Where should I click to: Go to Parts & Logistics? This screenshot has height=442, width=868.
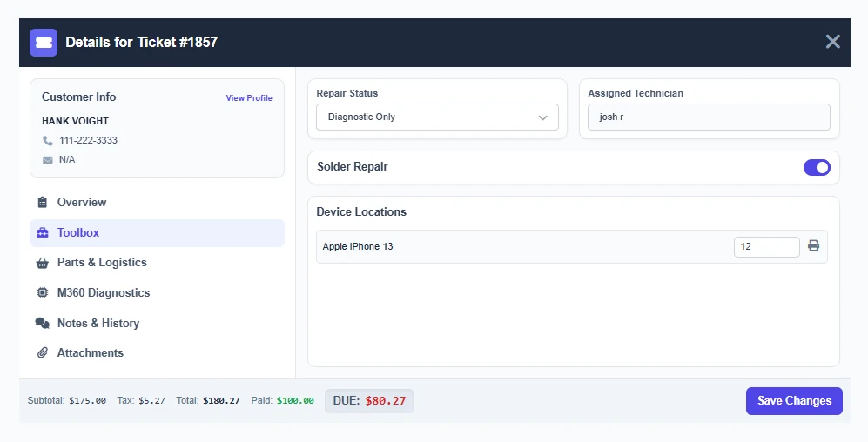[x=158, y=263]
